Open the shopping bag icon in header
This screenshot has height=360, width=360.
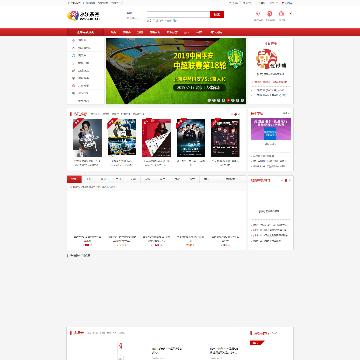(282, 14)
